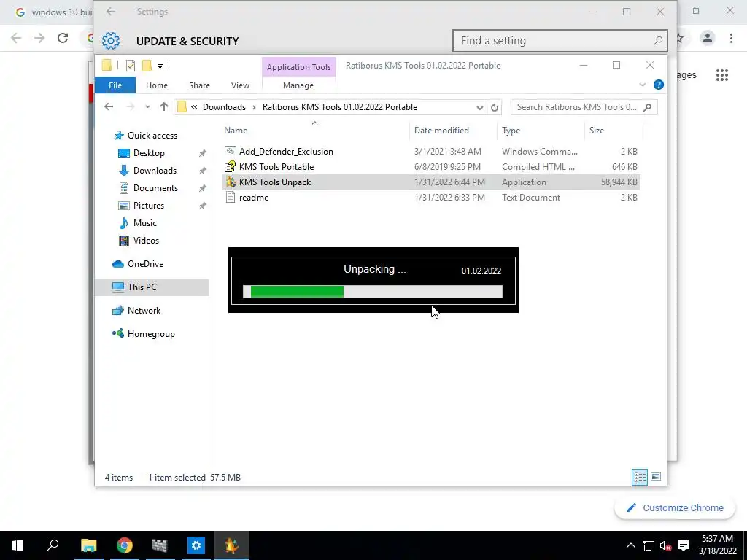Select Homegroup in the navigation pane
Image resolution: width=747 pixels, height=560 pixels.
point(150,334)
